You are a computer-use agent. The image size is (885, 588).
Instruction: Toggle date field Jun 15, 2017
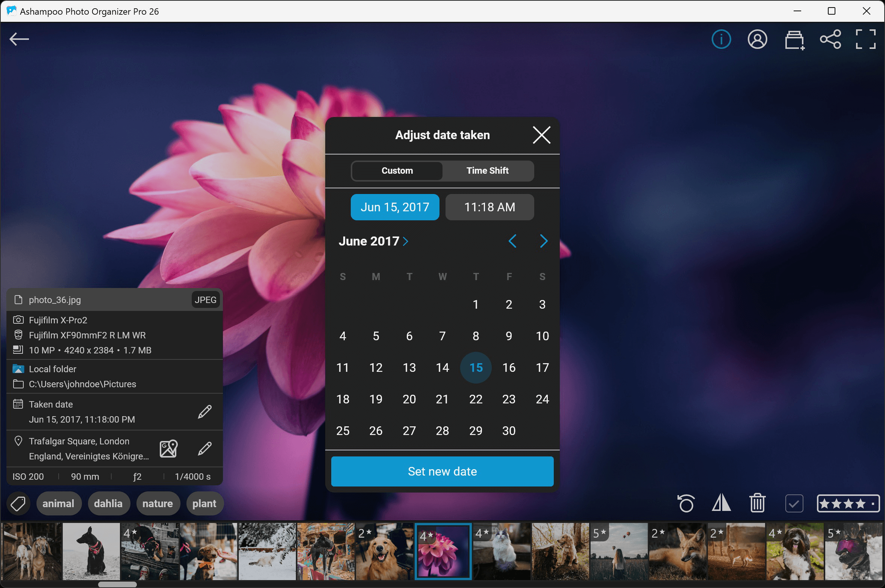click(x=395, y=207)
